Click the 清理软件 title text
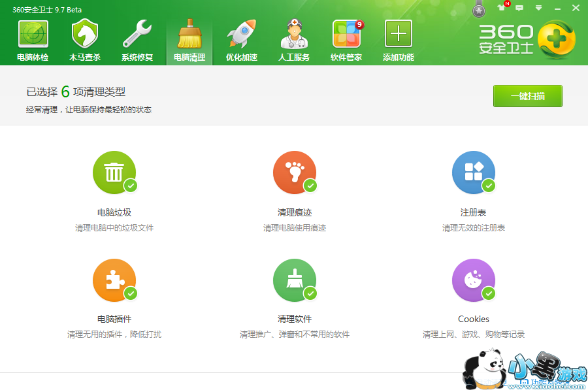Image resolution: width=588 pixels, height=392 pixels. pyautogui.click(x=295, y=319)
